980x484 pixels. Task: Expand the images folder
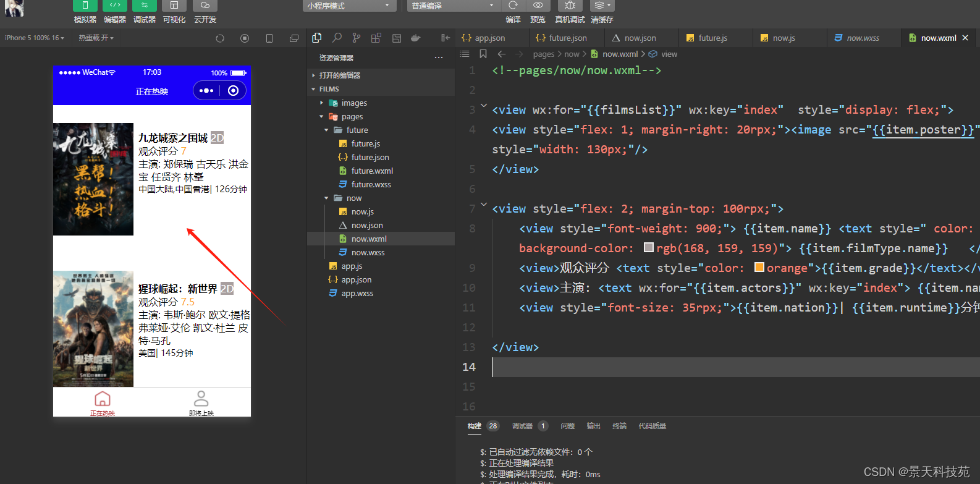(x=381, y=103)
